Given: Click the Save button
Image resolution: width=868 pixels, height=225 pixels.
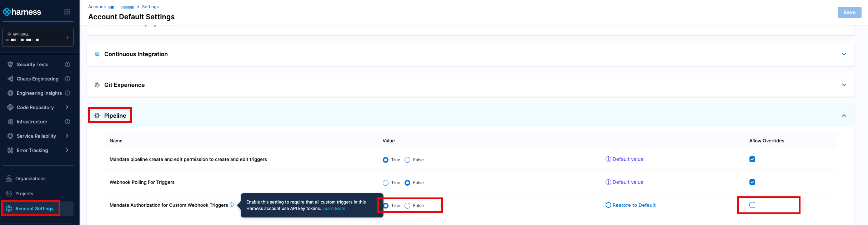Looking at the screenshot, I should 849,13.
